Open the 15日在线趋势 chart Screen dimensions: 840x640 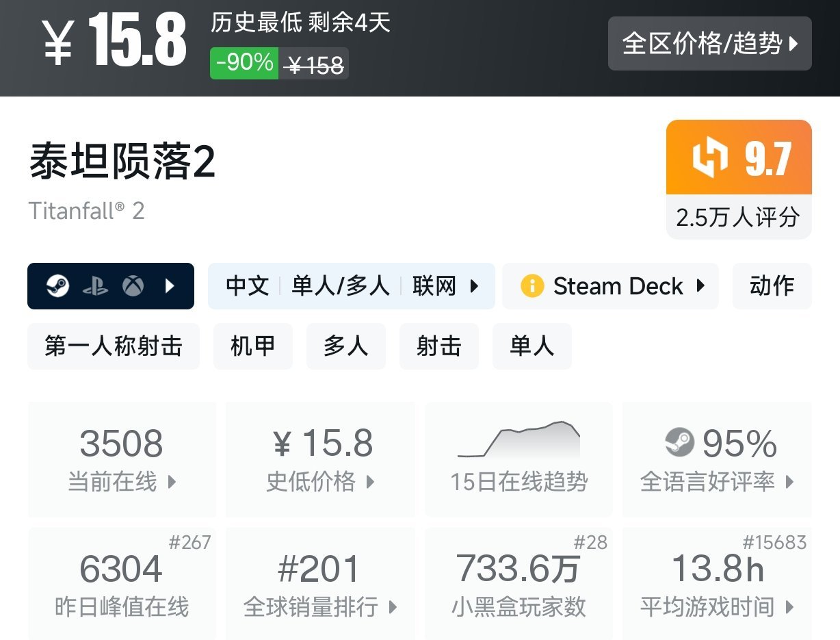(519, 459)
